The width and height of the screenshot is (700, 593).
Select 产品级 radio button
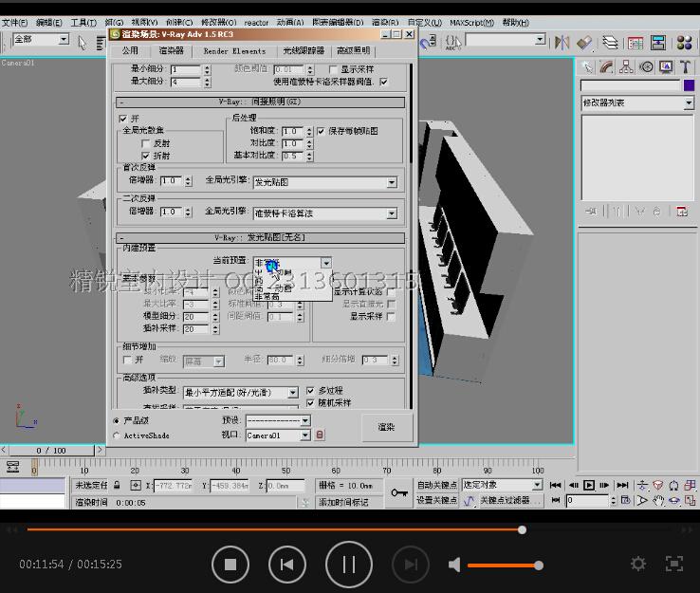(x=117, y=420)
